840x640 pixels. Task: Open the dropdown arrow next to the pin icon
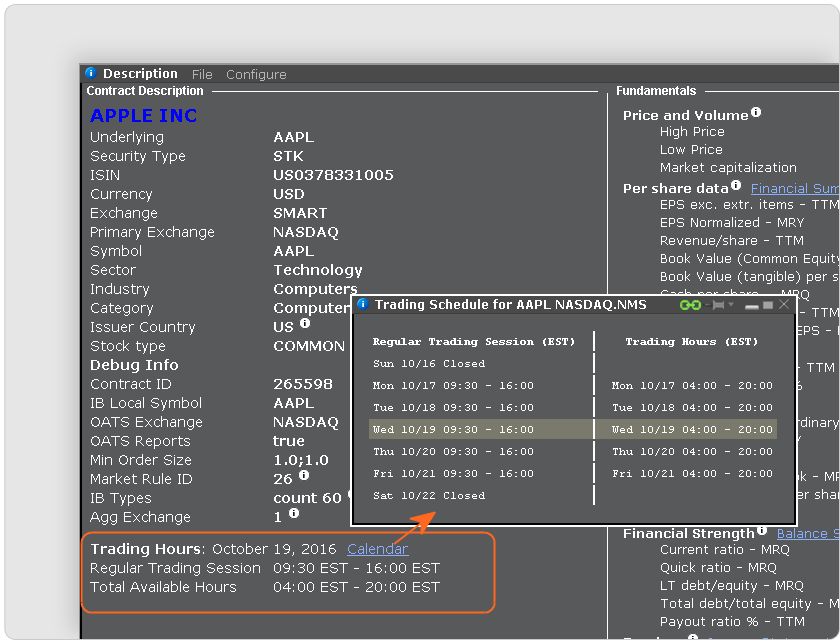pos(731,305)
